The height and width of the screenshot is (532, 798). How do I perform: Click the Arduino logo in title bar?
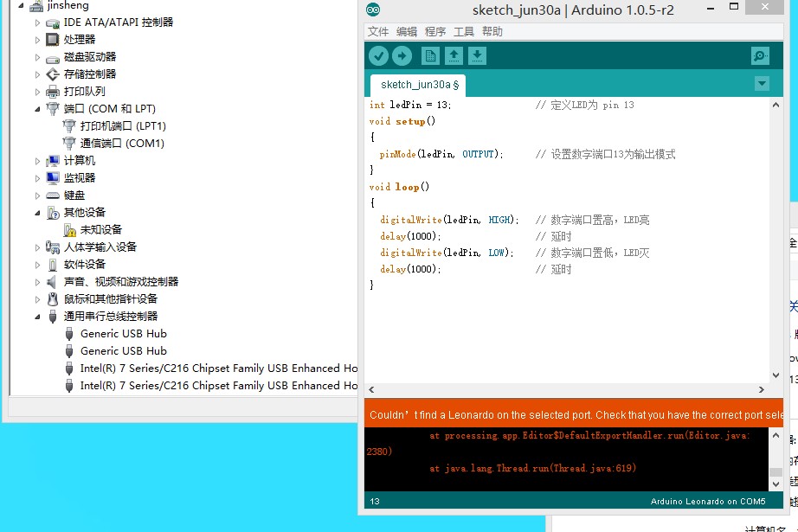[372, 10]
